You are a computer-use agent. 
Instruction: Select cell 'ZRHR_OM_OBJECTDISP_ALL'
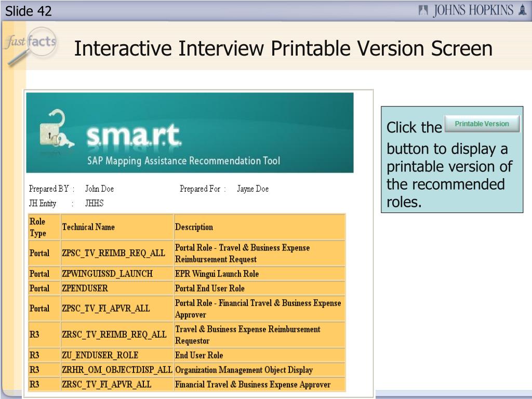tap(117, 370)
